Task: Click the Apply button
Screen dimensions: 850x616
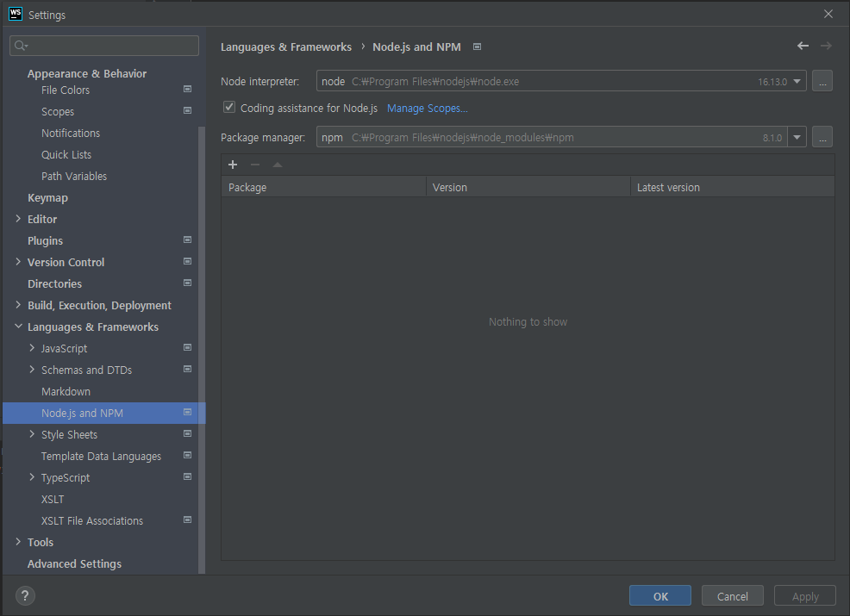Action: coord(804,596)
